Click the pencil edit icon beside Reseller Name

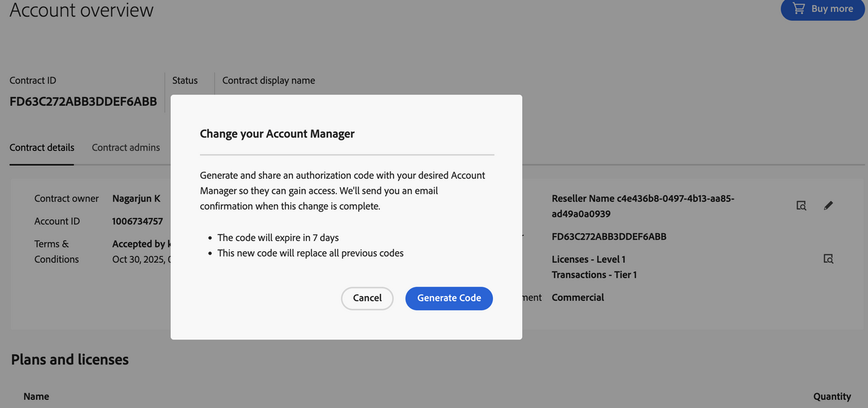point(828,206)
